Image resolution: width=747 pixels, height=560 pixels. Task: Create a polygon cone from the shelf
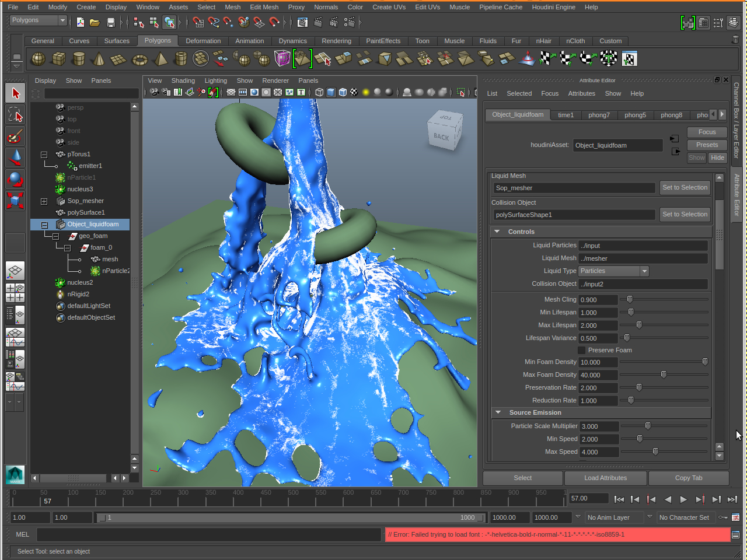tap(99, 59)
